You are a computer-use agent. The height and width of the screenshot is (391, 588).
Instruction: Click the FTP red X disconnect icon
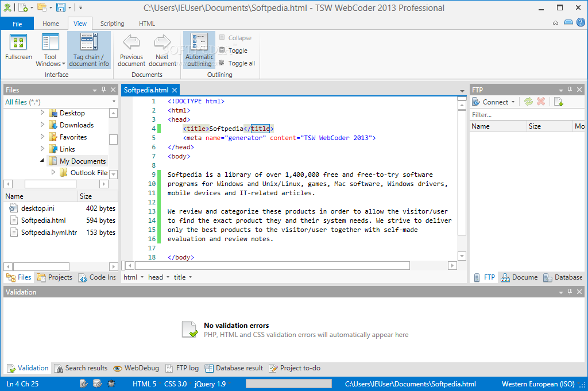pos(541,102)
